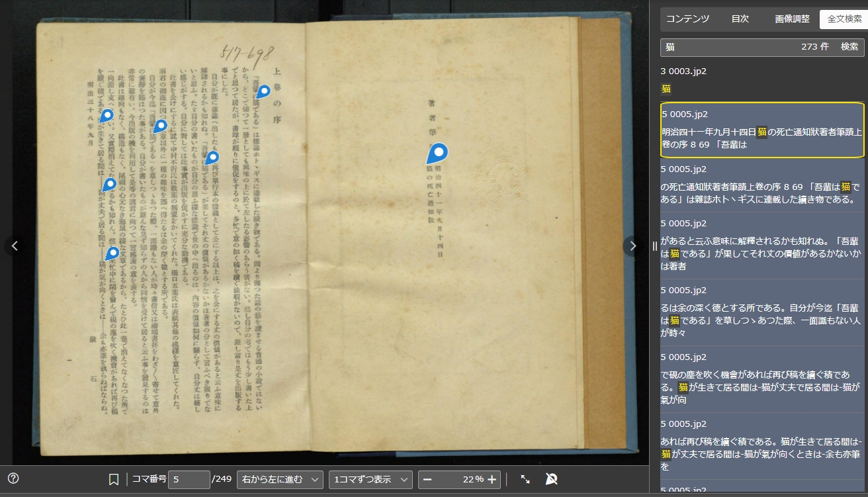
Task: Select the 全文検索 tab
Action: (844, 19)
